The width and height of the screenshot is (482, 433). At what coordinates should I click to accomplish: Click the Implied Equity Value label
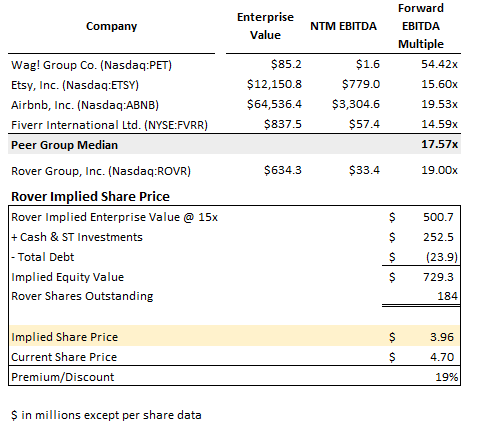pyautogui.click(x=67, y=277)
